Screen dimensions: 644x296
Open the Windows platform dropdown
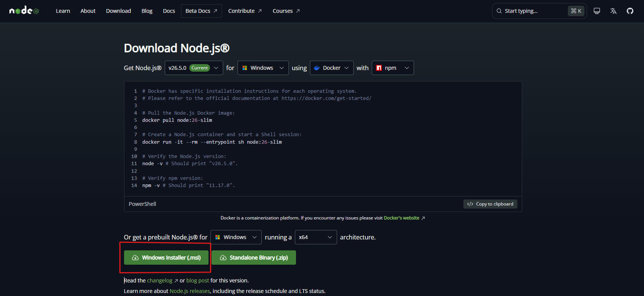click(x=263, y=68)
